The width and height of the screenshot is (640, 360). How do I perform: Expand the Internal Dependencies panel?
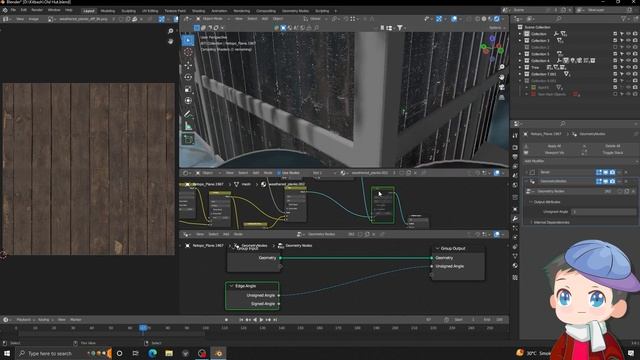pos(531,222)
